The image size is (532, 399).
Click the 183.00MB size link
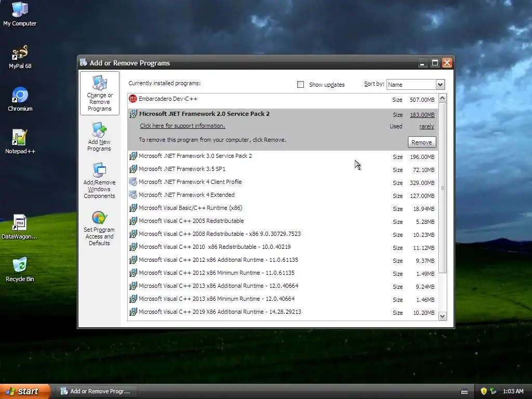click(422, 115)
